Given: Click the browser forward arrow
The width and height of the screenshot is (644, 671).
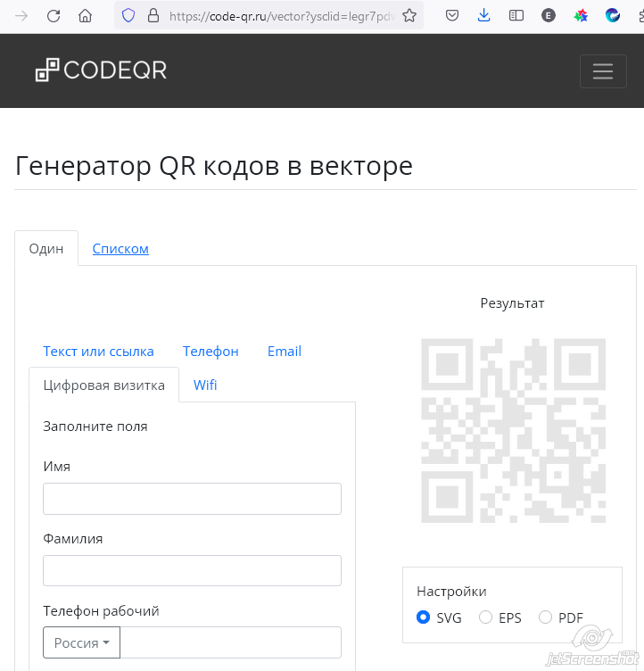Looking at the screenshot, I should 21,16.
